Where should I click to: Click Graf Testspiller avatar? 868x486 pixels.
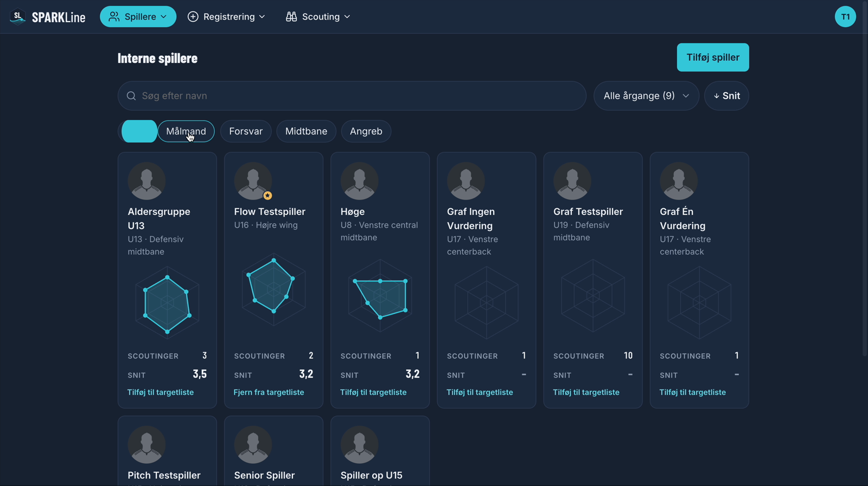[572, 181]
